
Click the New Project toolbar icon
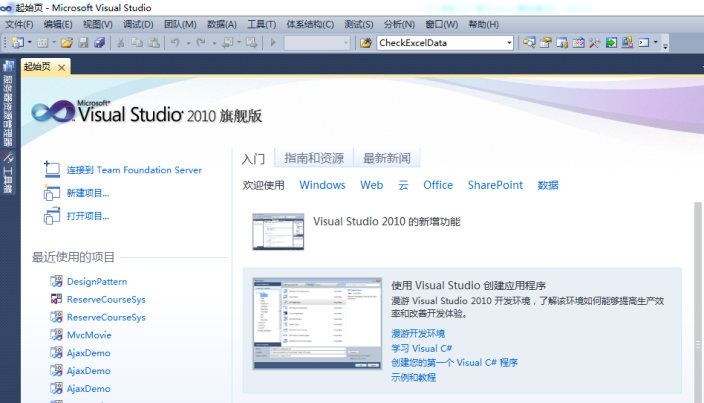18,43
